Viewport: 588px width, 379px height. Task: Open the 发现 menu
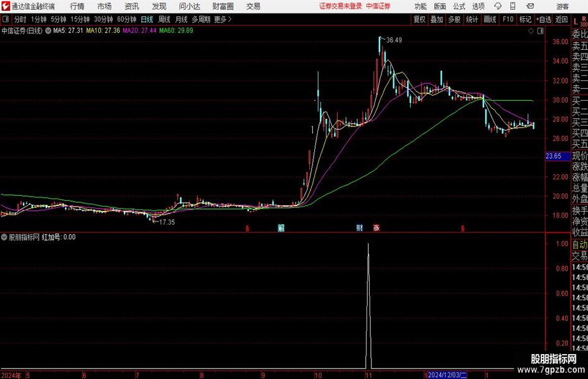pyautogui.click(x=159, y=6)
